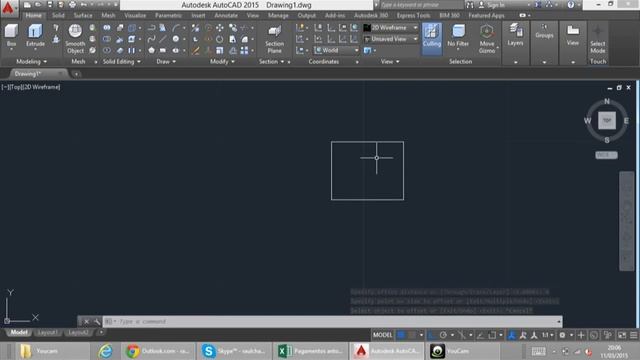This screenshot has width=640, height=360.
Task: Open the Home ribbon tab
Action: pos(33,16)
